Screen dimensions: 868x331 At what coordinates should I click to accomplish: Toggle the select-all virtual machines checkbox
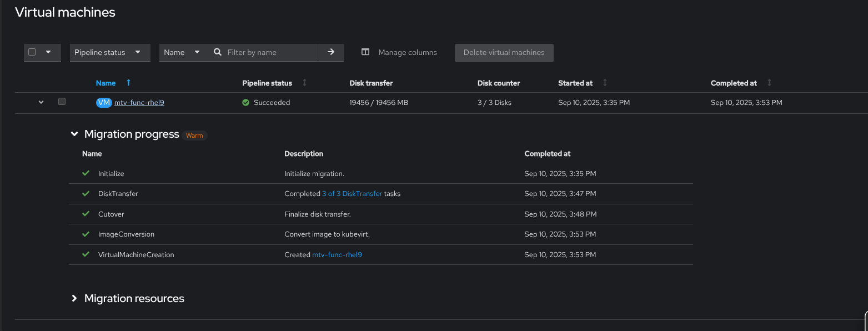(32, 52)
